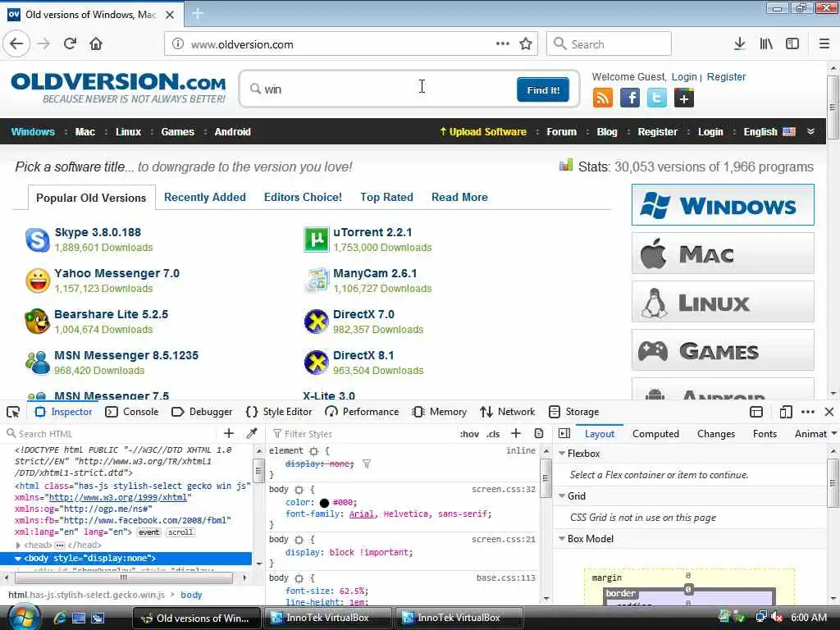Select the Games platform banner button
Viewport: 840px width, 630px height.
point(723,350)
